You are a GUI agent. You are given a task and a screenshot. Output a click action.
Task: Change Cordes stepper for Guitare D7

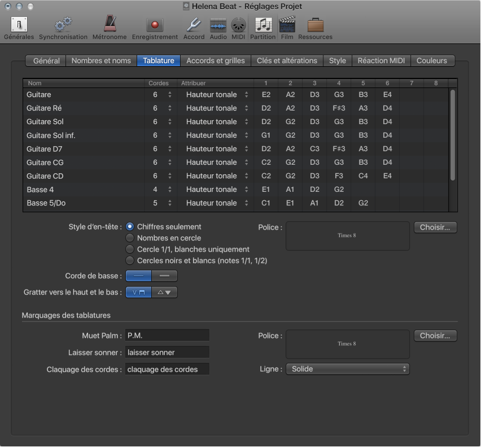(170, 149)
